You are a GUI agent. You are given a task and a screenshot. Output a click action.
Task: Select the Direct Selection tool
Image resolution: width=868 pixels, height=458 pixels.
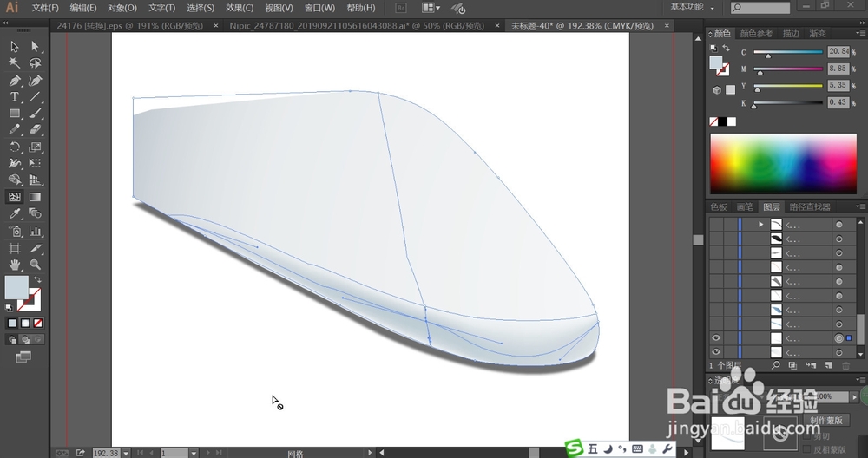pos(36,47)
